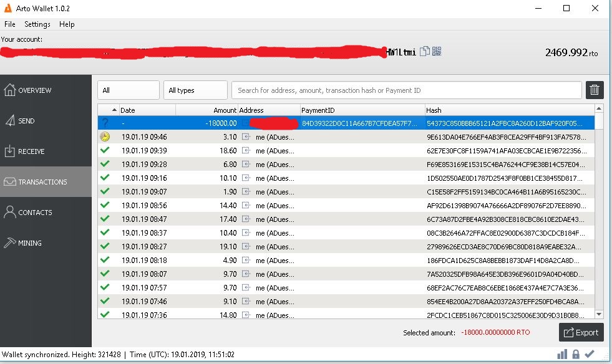
Task: Click the up arrow of the table scrollbar
Action: tap(599, 108)
